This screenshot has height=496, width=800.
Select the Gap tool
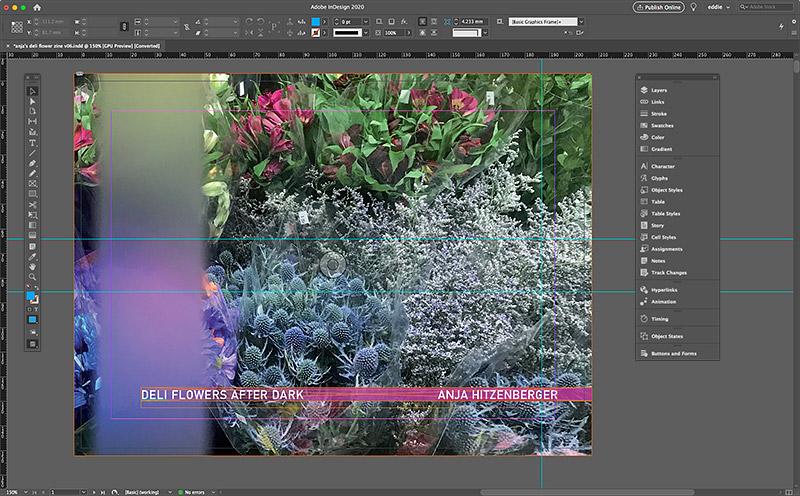[x=33, y=121]
